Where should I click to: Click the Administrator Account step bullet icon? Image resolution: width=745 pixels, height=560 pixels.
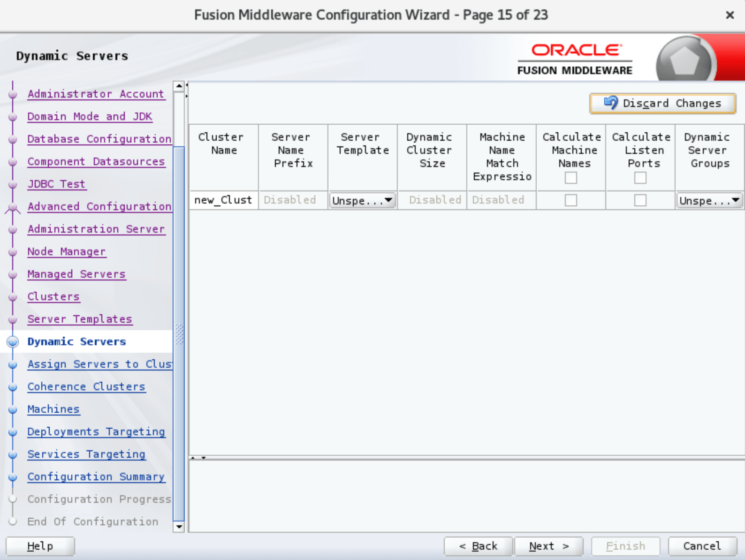click(x=13, y=94)
